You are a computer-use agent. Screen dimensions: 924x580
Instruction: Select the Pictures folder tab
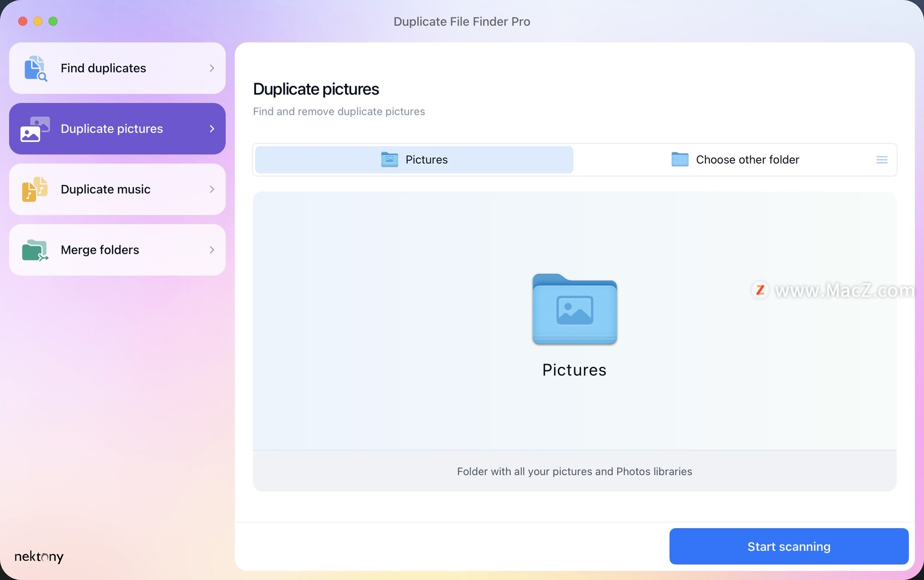click(x=414, y=160)
